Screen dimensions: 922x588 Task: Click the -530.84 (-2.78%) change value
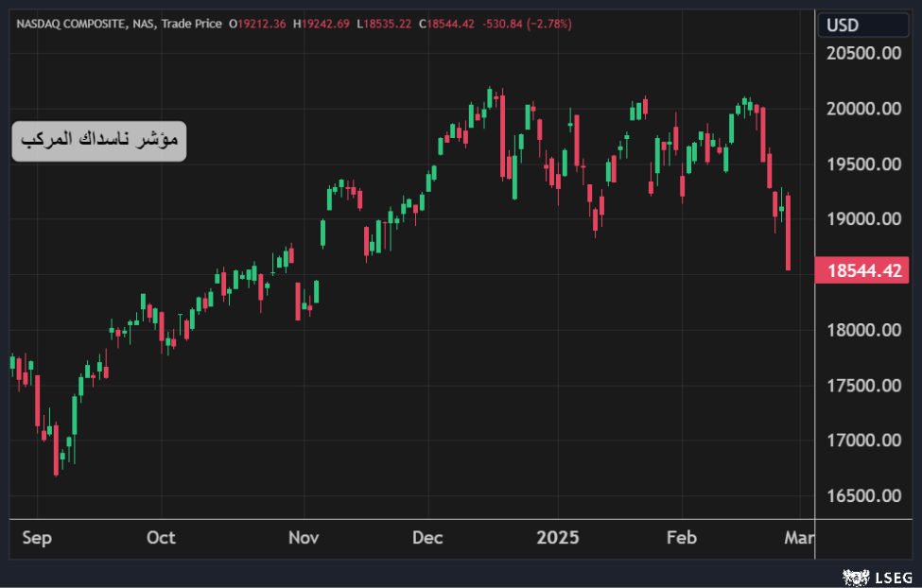pos(527,24)
